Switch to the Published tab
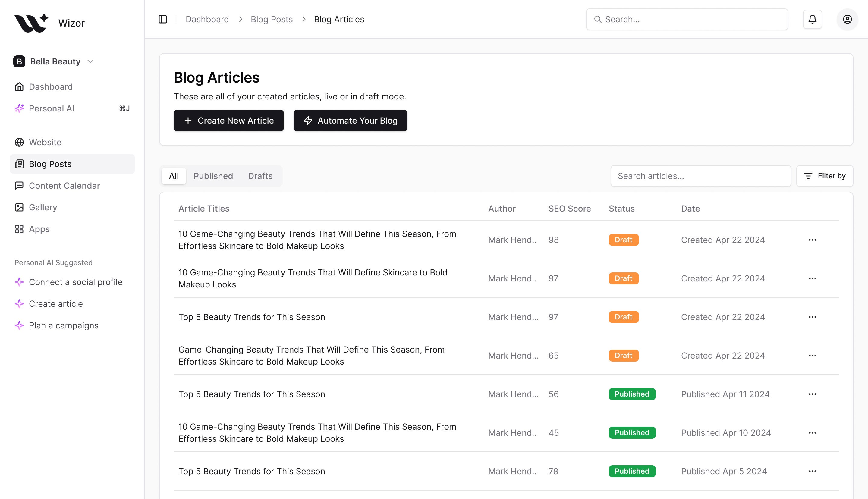Screen dimensions: 868x499 (213, 176)
